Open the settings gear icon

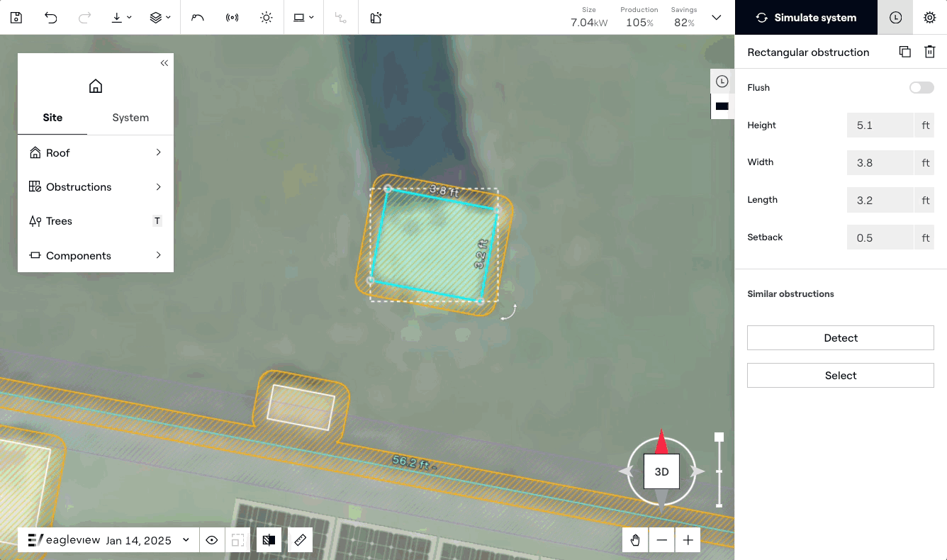[929, 18]
